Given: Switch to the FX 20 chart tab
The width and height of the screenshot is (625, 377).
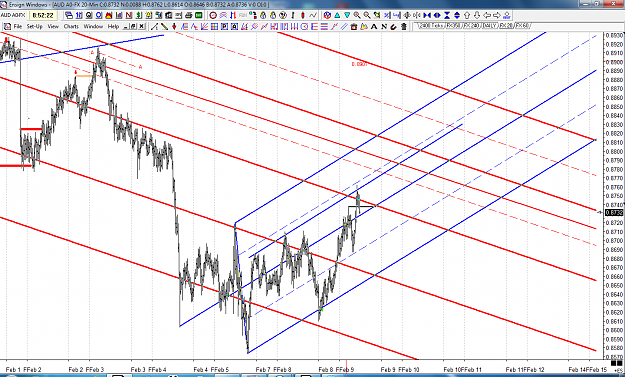Looking at the screenshot, I should coord(506,26).
